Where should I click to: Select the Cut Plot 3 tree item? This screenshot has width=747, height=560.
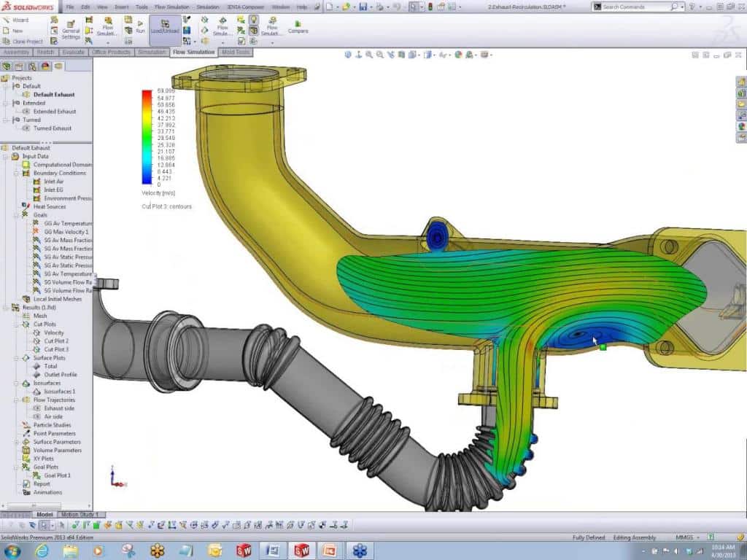tap(56, 349)
